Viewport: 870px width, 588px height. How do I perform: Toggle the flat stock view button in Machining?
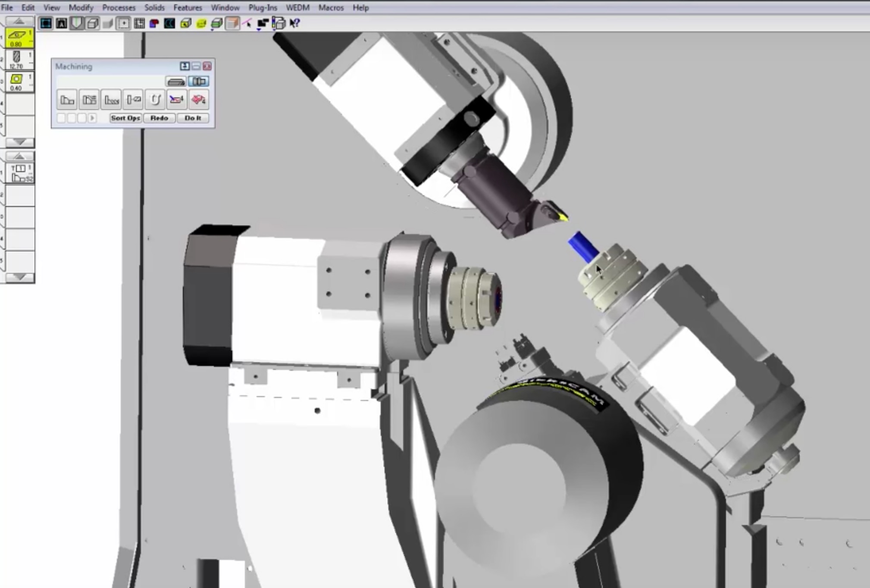tap(175, 81)
